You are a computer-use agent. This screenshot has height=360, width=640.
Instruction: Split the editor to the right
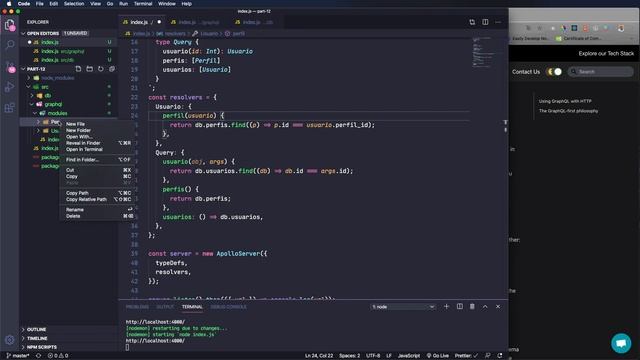485,22
